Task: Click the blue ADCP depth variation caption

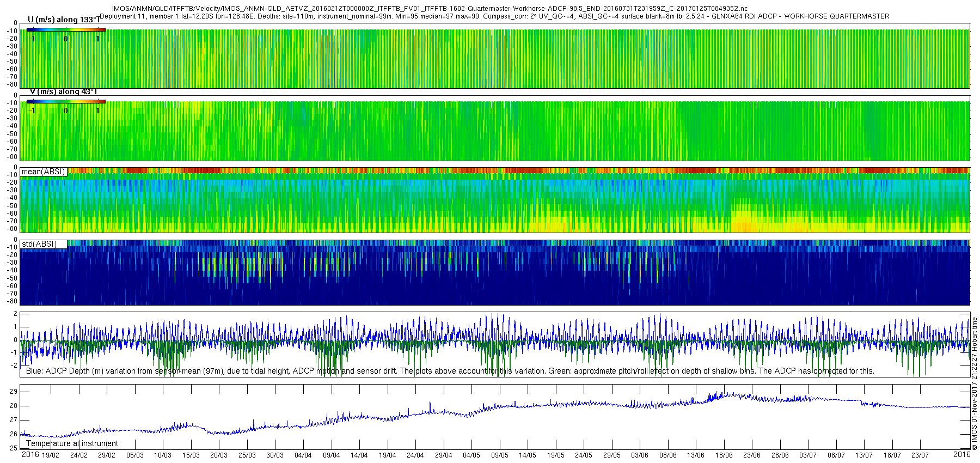Action: pyautogui.click(x=450, y=371)
